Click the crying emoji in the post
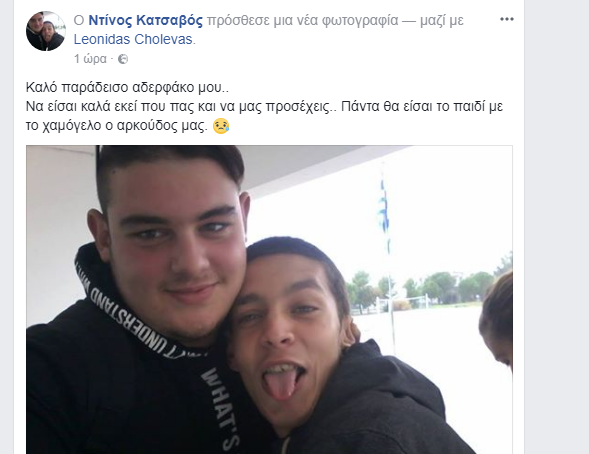The image size is (589, 454). coord(221,126)
